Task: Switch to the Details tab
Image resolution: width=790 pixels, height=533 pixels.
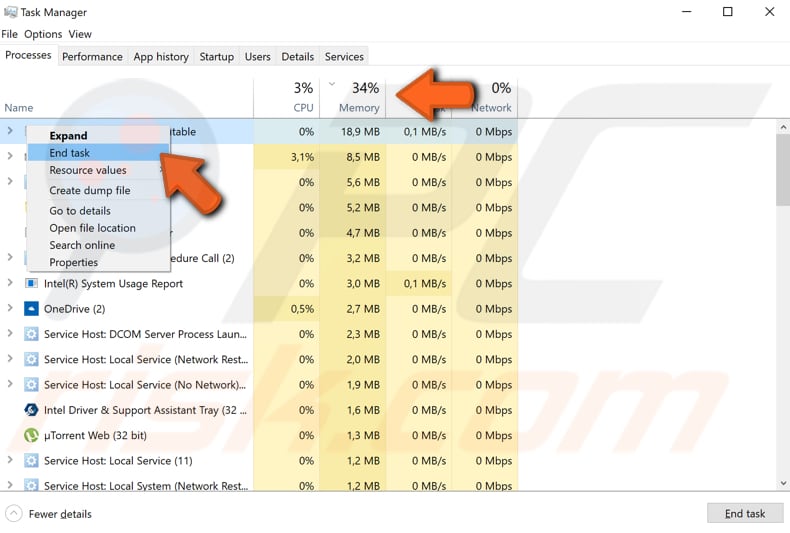Action: click(x=297, y=56)
